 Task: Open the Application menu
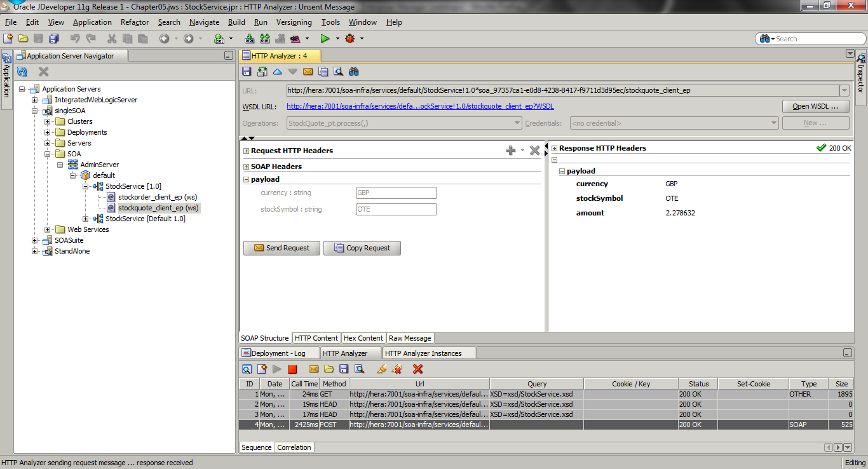(x=92, y=22)
